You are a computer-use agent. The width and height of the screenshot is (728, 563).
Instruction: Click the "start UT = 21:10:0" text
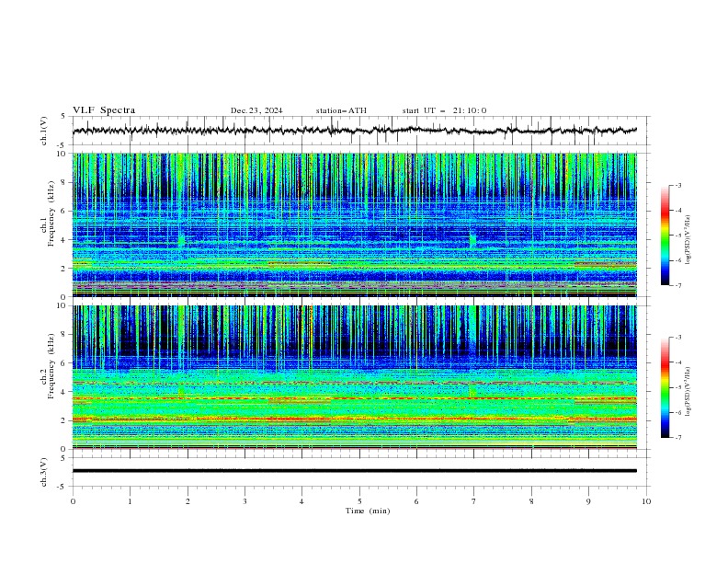point(444,110)
